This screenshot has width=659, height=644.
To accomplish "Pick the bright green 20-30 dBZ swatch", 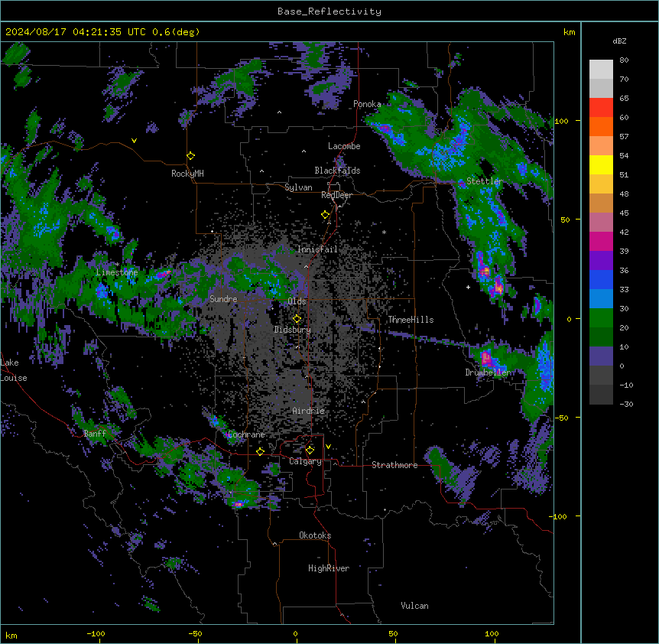I will (601, 318).
